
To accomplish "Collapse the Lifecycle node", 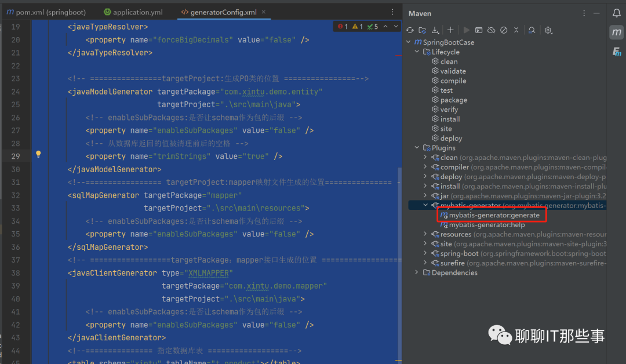I will coord(417,52).
